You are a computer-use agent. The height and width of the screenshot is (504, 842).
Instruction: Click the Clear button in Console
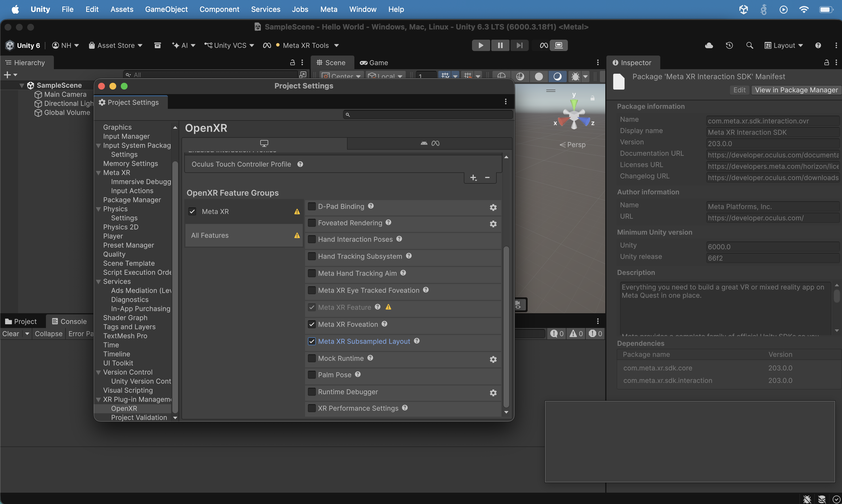pos(11,334)
